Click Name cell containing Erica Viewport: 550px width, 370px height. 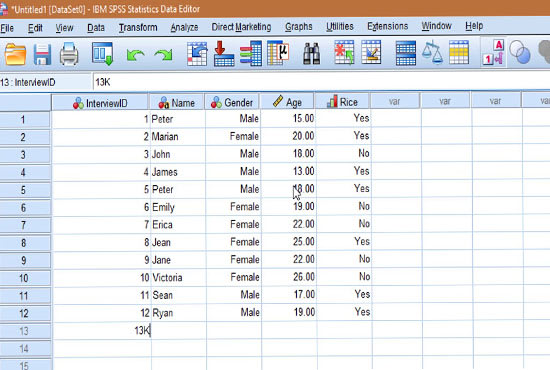[178, 224]
